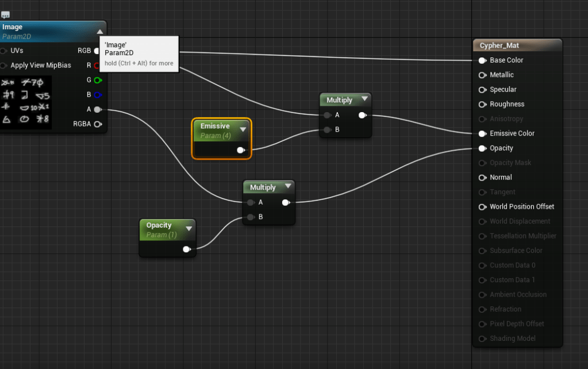588x369 pixels.
Task: Click the Roughness input pin on Cypher_Mat
Action: (x=482, y=104)
